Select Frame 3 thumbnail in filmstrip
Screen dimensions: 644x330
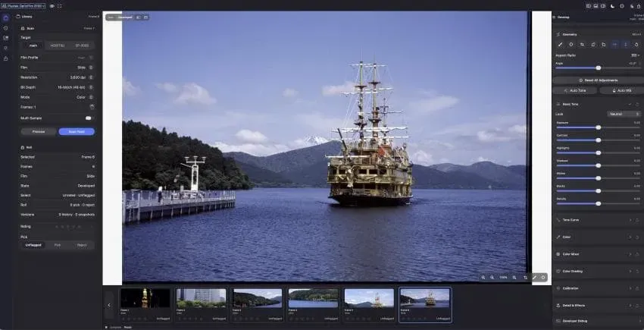257,304
